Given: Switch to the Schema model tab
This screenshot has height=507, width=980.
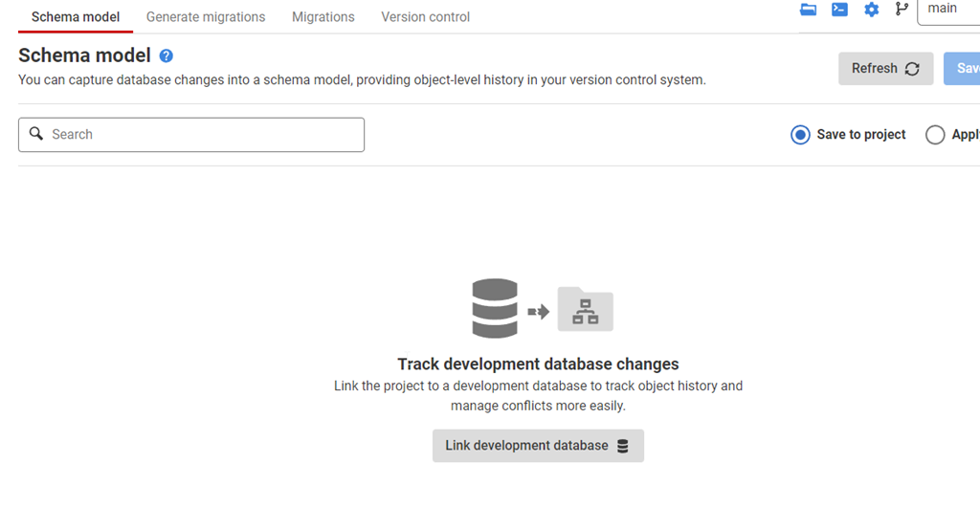Looking at the screenshot, I should (x=76, y=17).
